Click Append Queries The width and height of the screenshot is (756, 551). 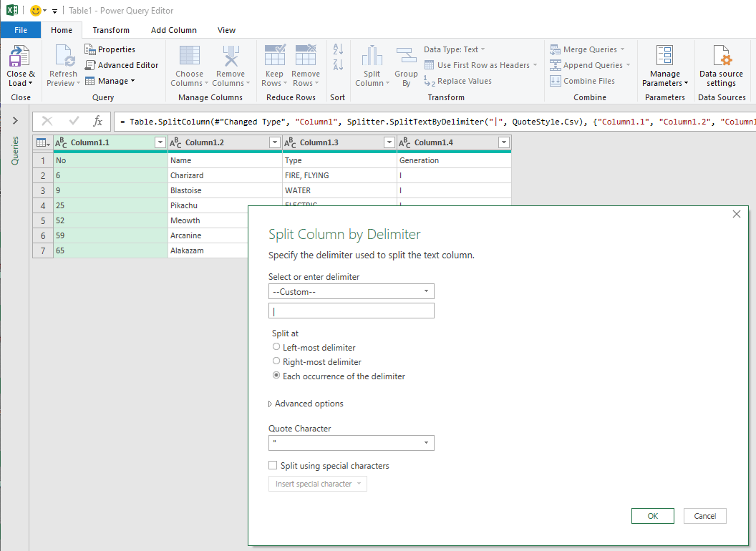590,65
